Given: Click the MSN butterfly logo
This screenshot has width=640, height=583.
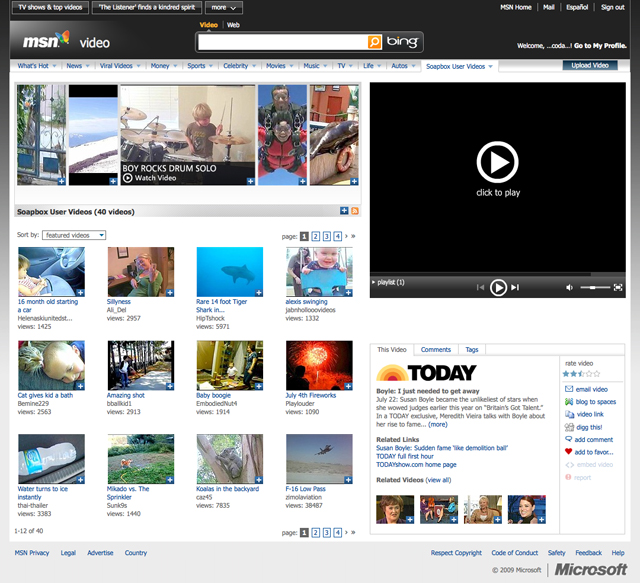Looking at the screenshot, I should [x=63, y=38].
